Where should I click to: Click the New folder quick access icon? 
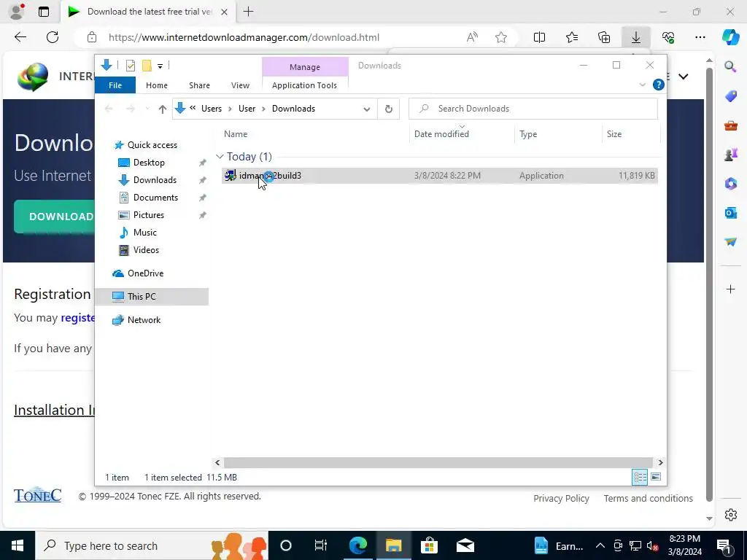click(147, 66)
